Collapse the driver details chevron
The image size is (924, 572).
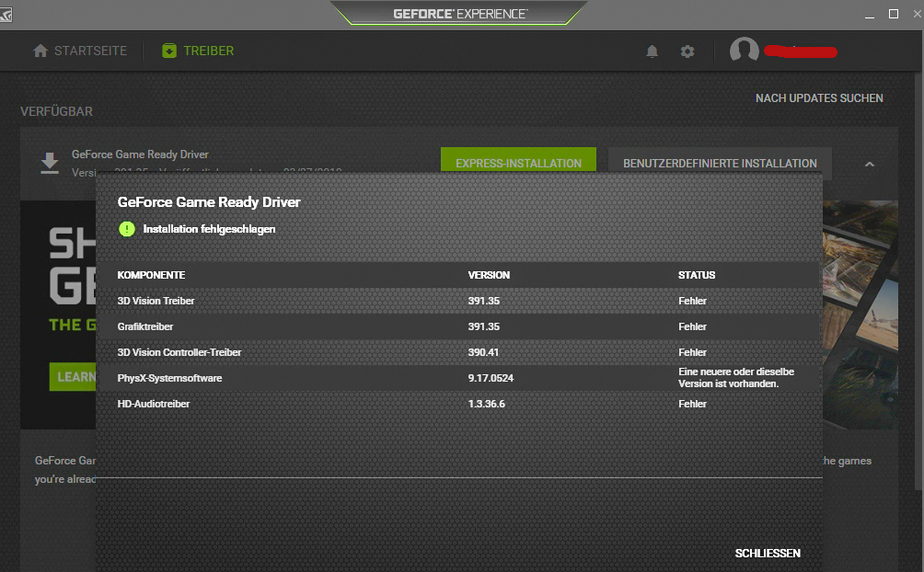click(869, 165)
